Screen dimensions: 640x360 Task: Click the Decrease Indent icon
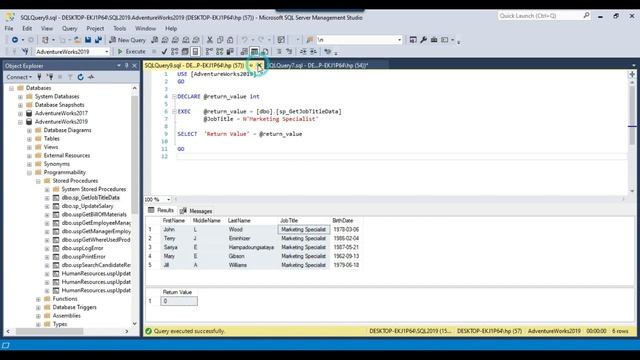pyautogui.click(x=303, y=51)
